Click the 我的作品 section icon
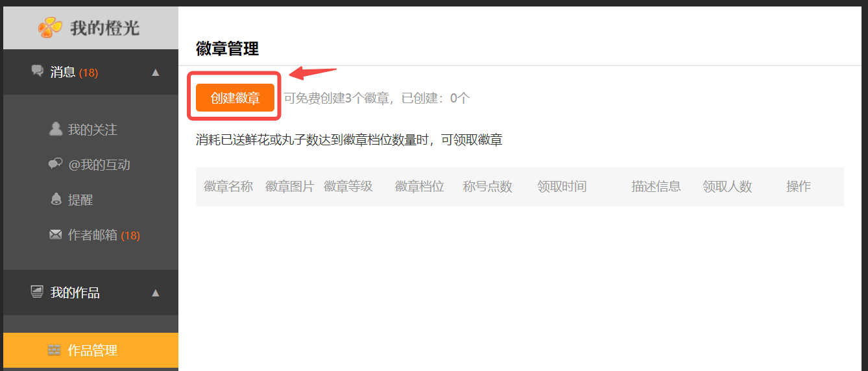 coord(38,292)
